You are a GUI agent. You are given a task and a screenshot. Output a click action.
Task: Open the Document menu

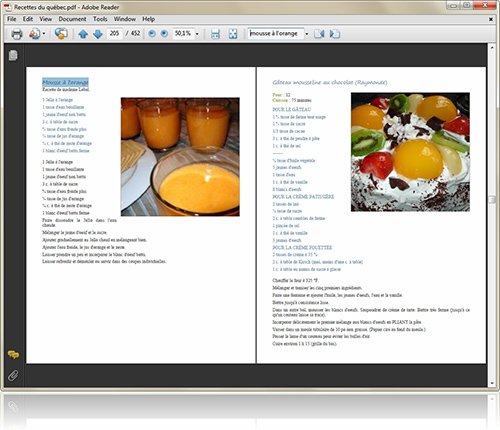coord(72,19)
